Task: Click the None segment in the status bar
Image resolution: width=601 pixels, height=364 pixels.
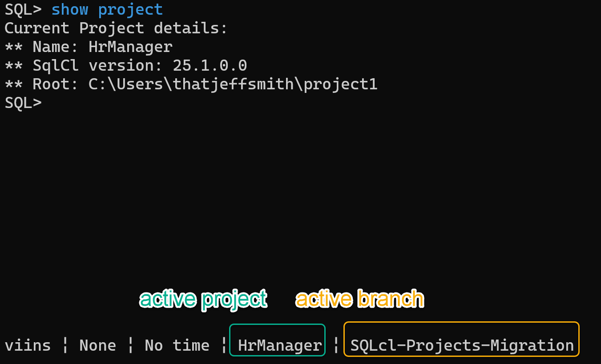Action: click(x=98, y=345)
